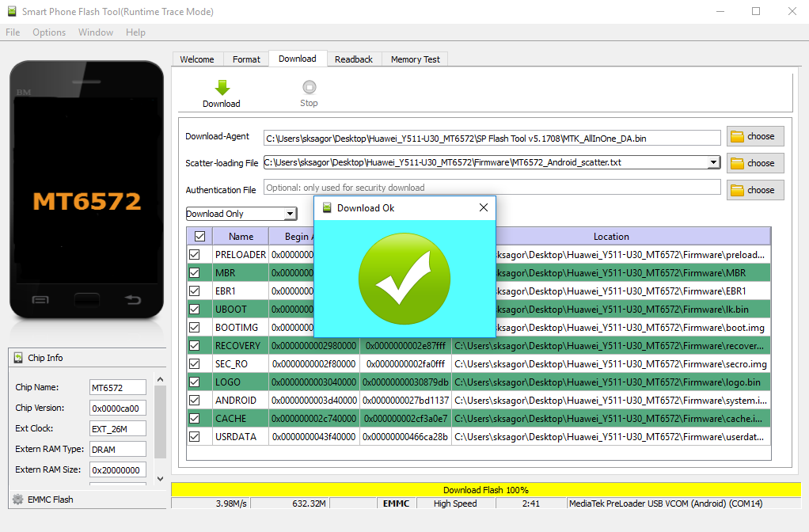Click Chip Info scrollbar up arrow
Image resolution: width=809 pixels, height=532 pixels.
coord(161,379)
